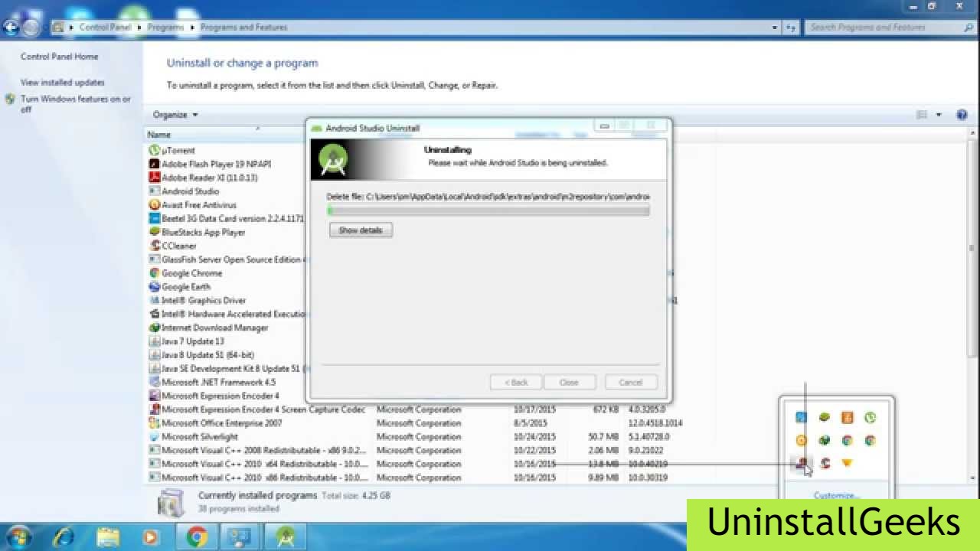Click the Avast Free Antivirus row icon
980x551 pixels.
154,205
